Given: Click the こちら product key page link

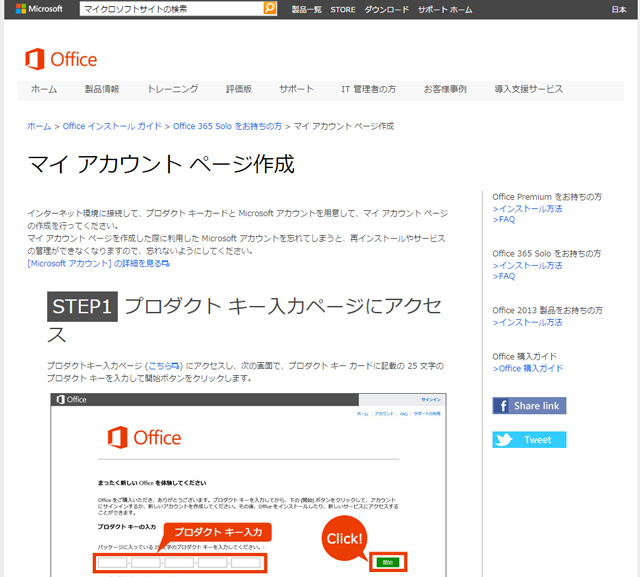Looking at the screenshot, I should (x=163, y=366).
